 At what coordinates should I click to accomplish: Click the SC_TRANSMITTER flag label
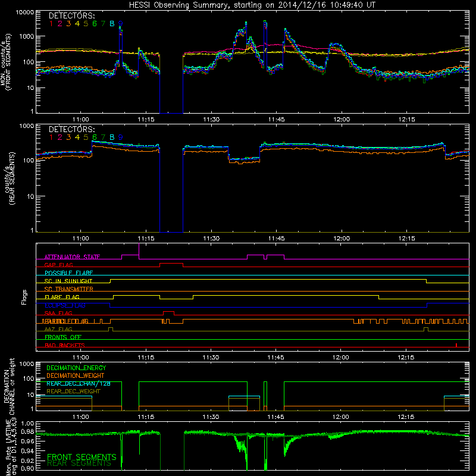68,289
